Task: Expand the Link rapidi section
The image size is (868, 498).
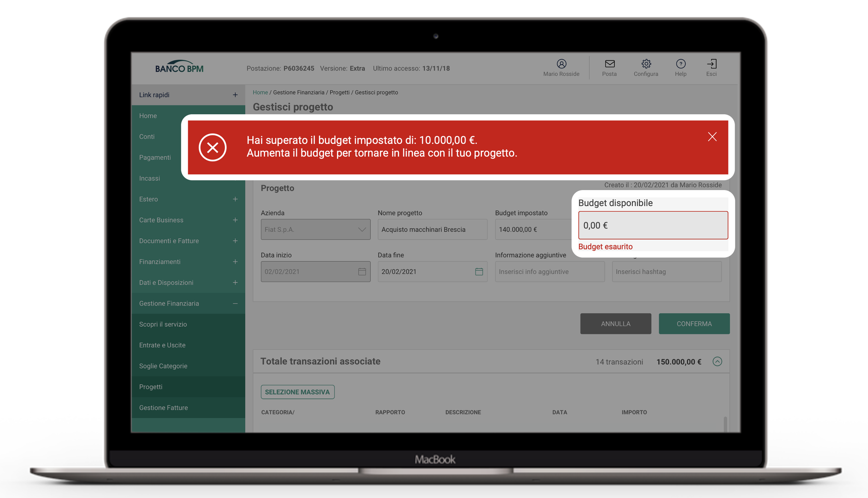Action: (x=235, y=95)
